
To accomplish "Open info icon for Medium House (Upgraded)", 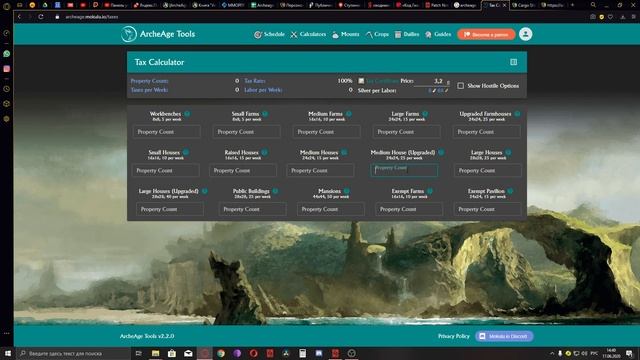I will pos(441,153).
